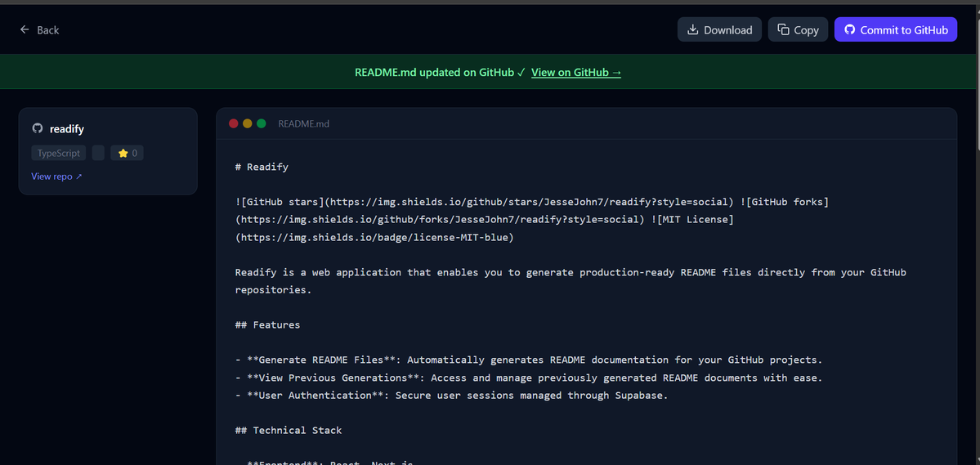Go back using the Back arrow

(39, 30)
